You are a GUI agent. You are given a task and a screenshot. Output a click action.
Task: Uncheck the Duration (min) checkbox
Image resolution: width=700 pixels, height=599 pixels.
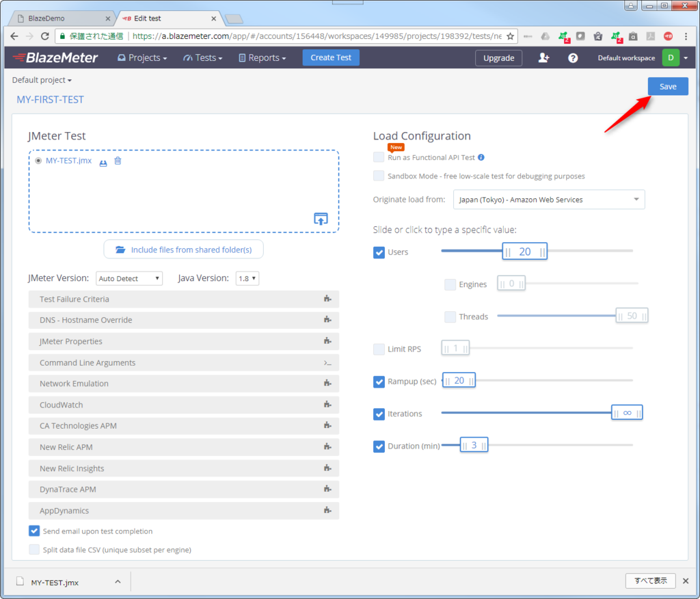(379, 447)
